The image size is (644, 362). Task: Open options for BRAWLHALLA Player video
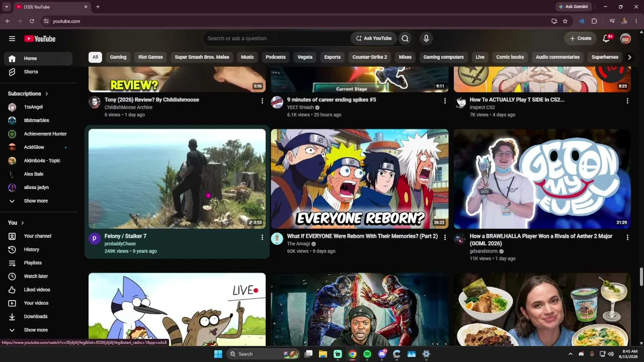(x=627, y=237)
